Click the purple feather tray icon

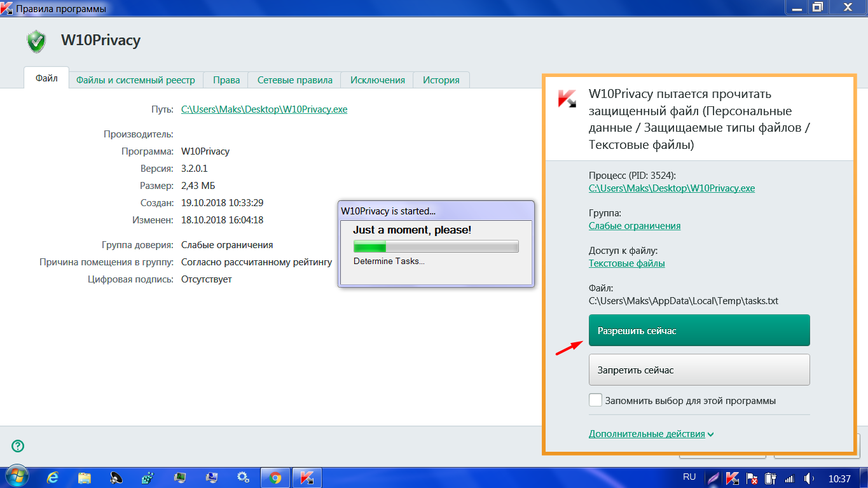[x=714, y=478]
